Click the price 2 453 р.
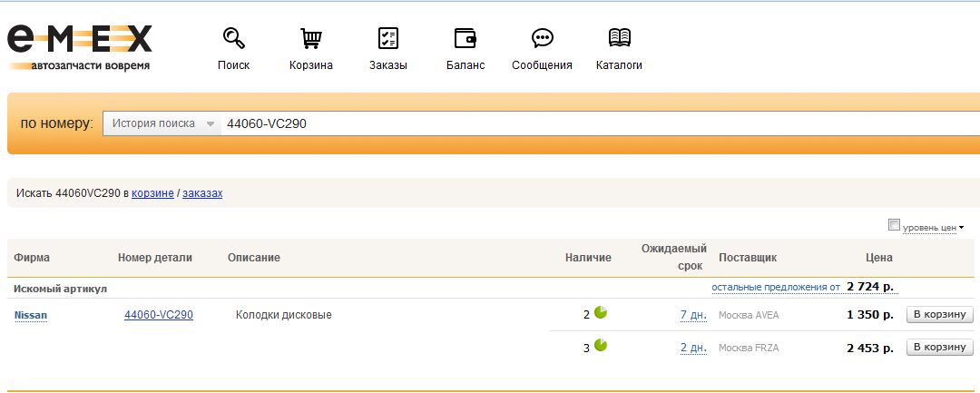Image resolution: width=980 pixels, height=393 pixels. click(x=870, y=348)
